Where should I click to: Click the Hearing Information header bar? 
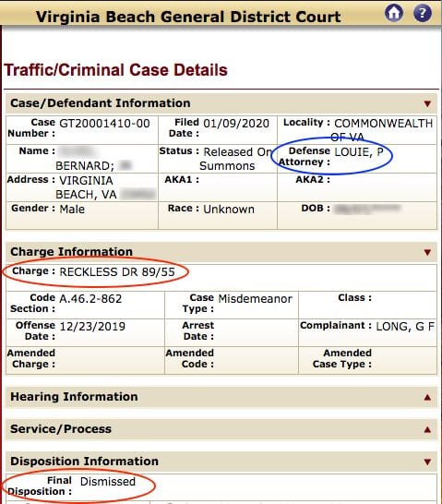click(221, 397)
